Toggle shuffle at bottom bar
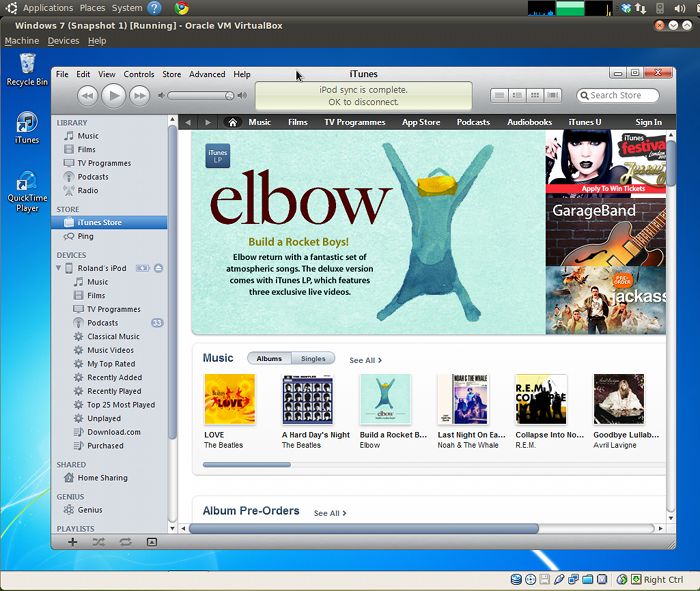The height and width of the screenshot is (591, 700). 99,542
